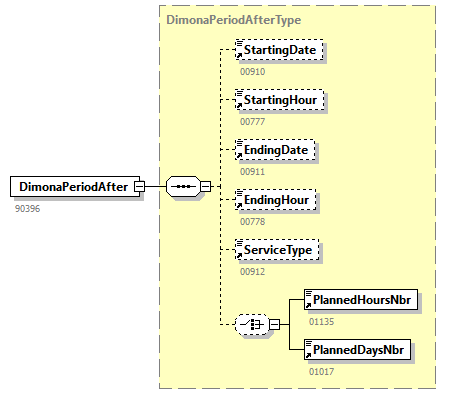Image resolution: width=452 pixels, height=394 pixels.
Task: Click the EndingHour reference arrow icon
Action: pyautogui.click(x=239, y=205)
